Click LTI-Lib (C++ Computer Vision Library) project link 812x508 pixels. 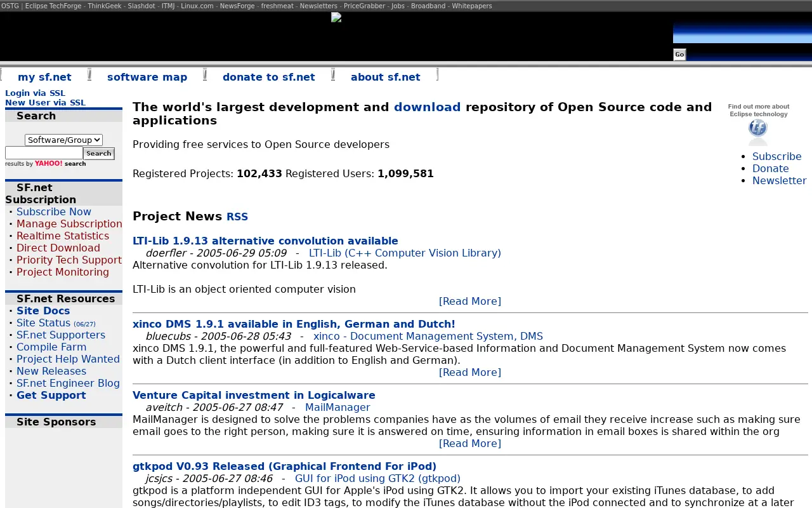(x=405, y=253)
